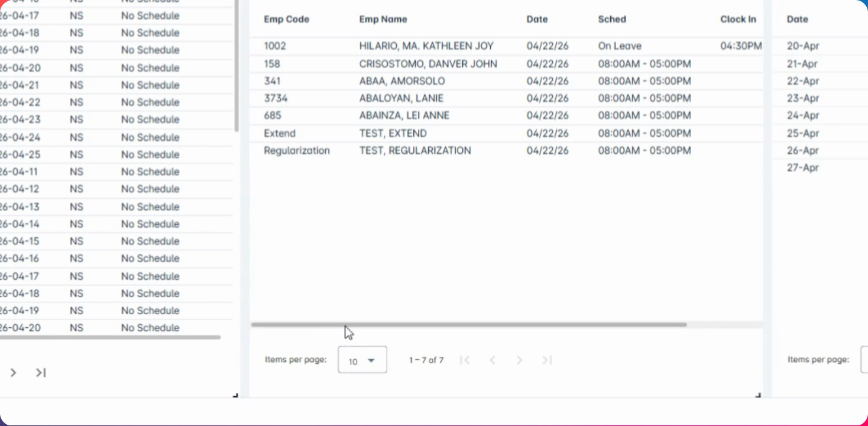Select the 20-Apr date row

[803, 46]
